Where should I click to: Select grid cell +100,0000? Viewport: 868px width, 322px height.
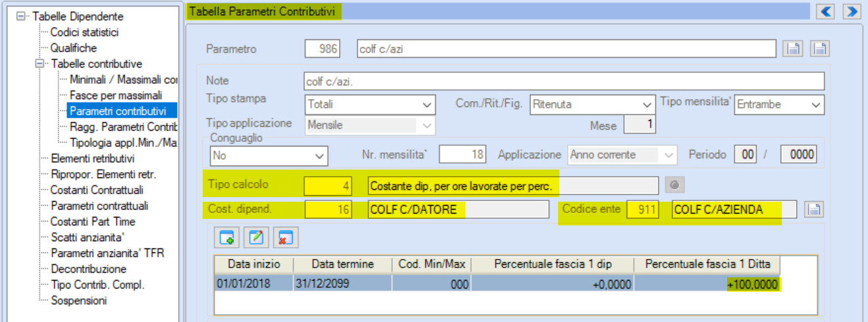707,283
